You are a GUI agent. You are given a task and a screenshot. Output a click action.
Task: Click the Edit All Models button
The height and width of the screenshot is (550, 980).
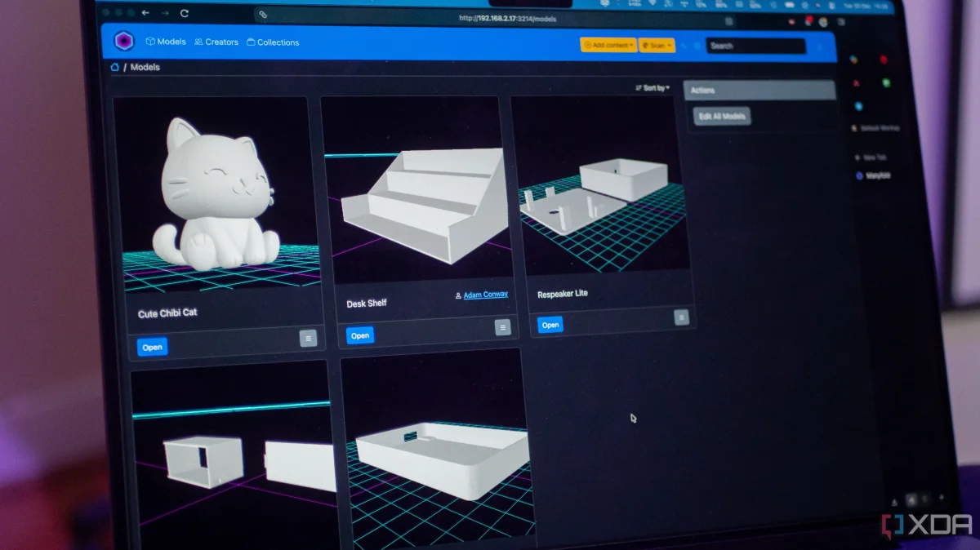click(x=722, y=116)
